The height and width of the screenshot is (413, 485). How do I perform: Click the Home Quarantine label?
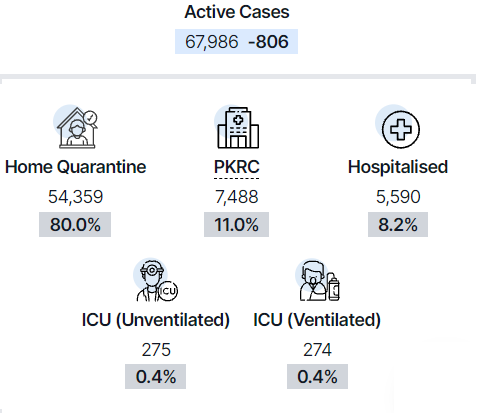(76, 167)
